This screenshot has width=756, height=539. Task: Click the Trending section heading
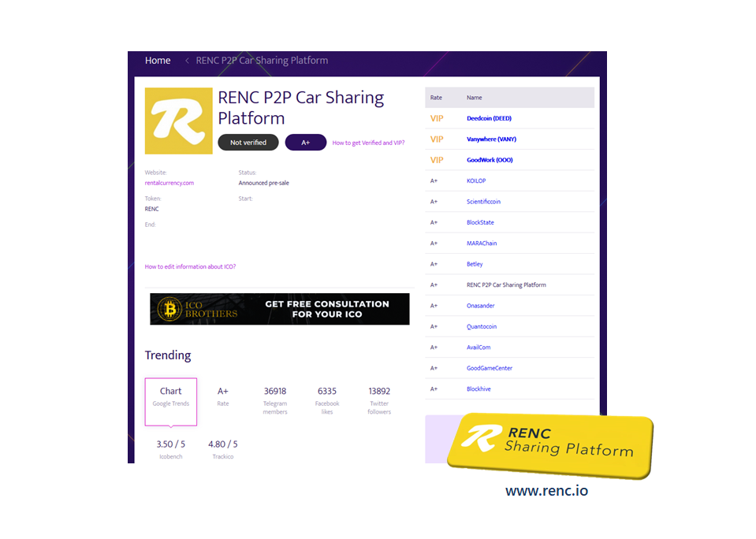(168, 355)
